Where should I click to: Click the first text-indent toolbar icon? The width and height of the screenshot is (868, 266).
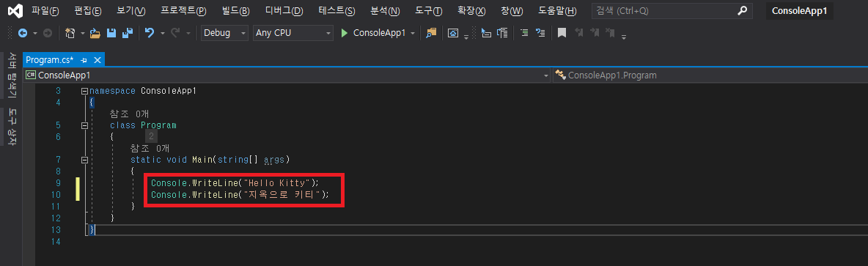point(486,33)
